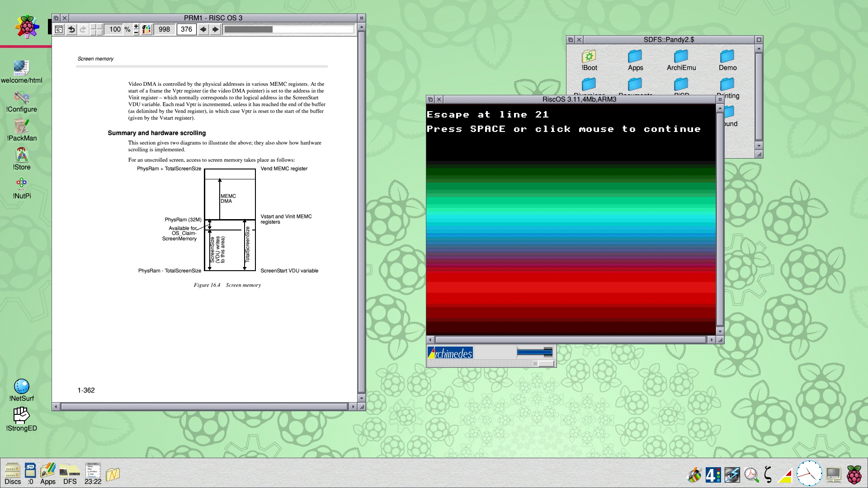868x488 pixels.
Task: Click the page number 1-362 text
Action: tap(86, 390)
